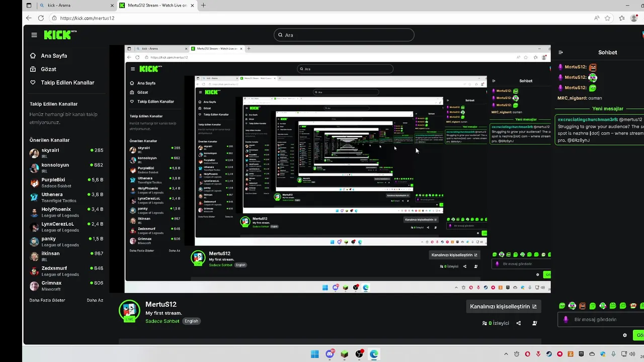Open skyrairl recommended channel
The image size is (644, 362).
tap(66, 153)
